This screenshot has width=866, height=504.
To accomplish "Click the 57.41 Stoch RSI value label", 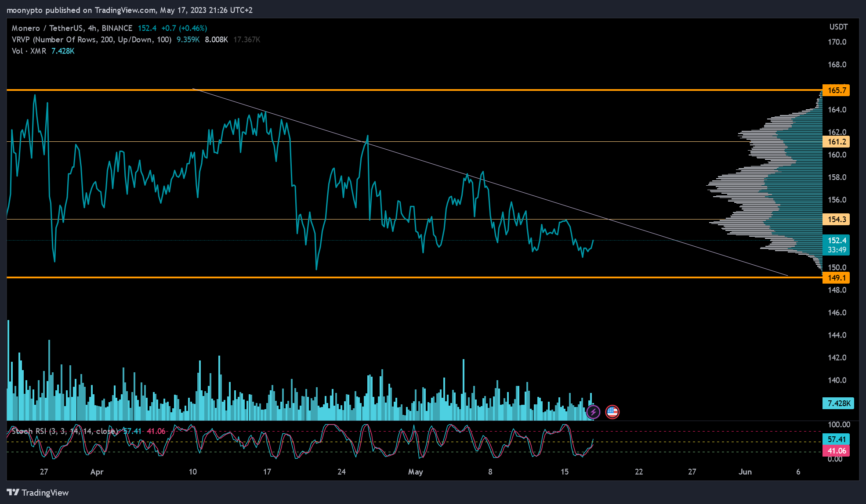I will coord(836,439).
